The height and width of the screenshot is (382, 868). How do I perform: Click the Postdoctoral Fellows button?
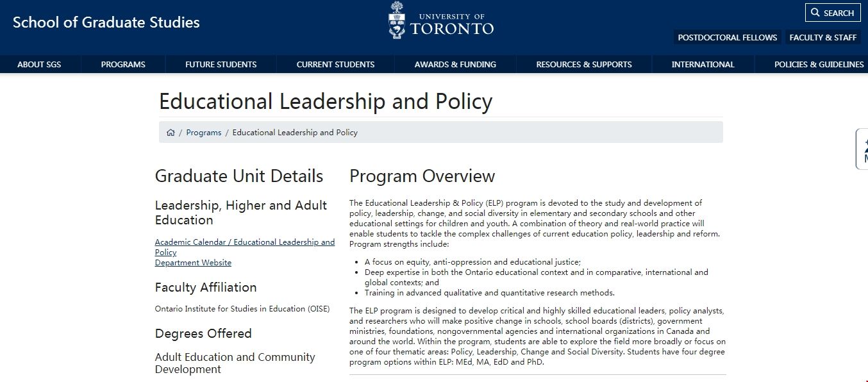point(727,37)
